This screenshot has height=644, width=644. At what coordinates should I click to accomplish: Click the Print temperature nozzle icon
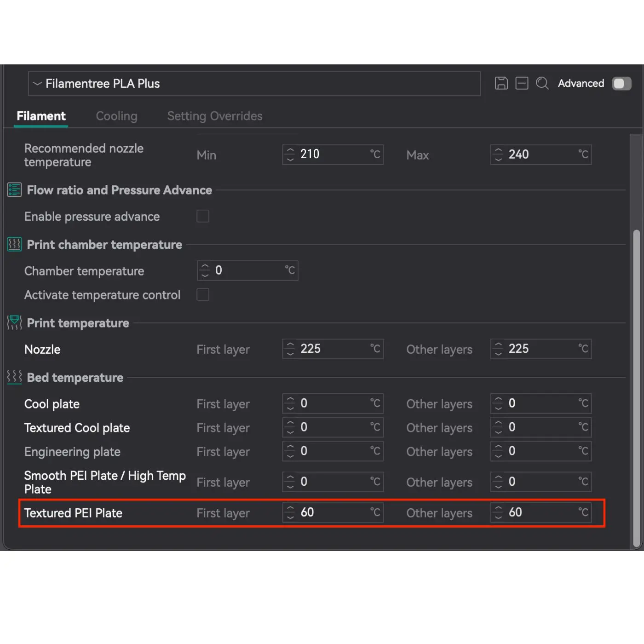(14, 323)
